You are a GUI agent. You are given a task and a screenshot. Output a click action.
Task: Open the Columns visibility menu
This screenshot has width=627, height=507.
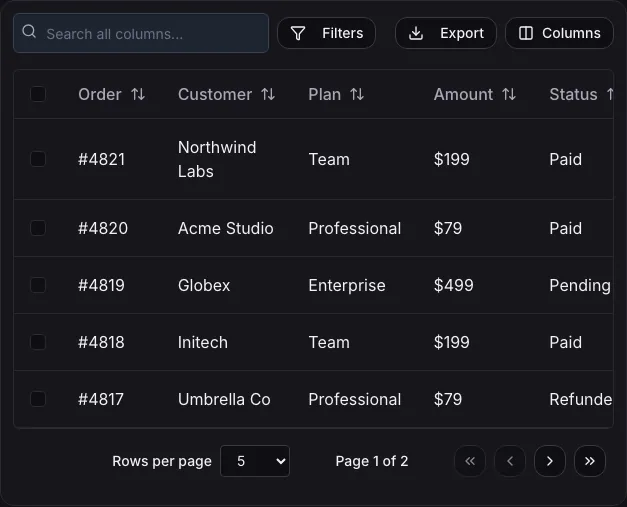click(x=559, y=33)
